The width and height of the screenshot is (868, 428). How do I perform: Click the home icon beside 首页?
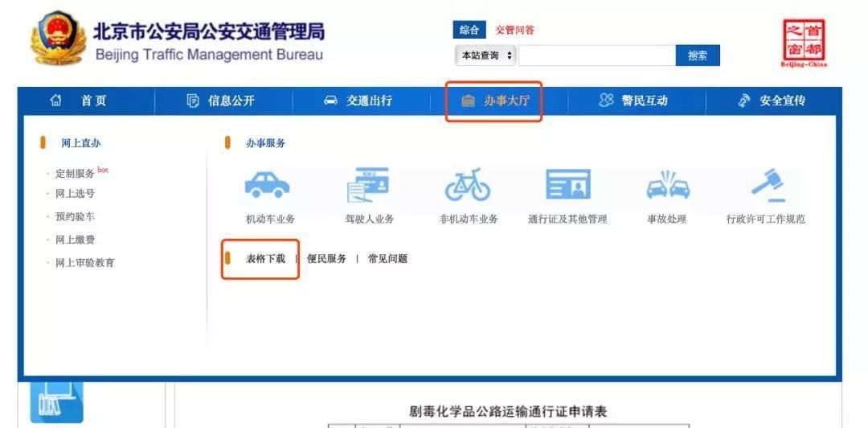pos(56,101)
